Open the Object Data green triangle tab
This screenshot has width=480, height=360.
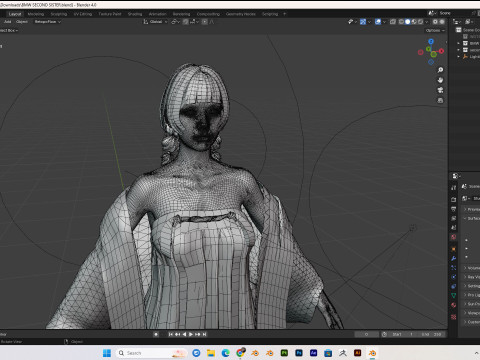tap(454, 296)
